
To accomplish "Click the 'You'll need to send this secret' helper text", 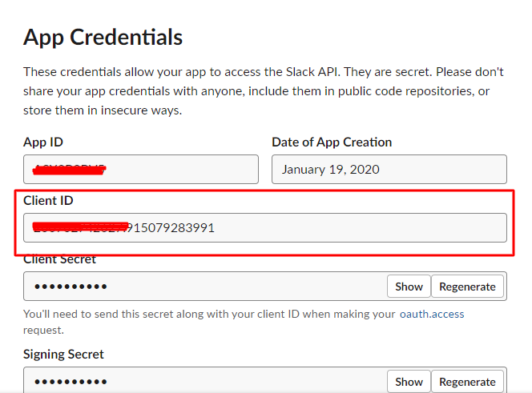I will [208, 315].
